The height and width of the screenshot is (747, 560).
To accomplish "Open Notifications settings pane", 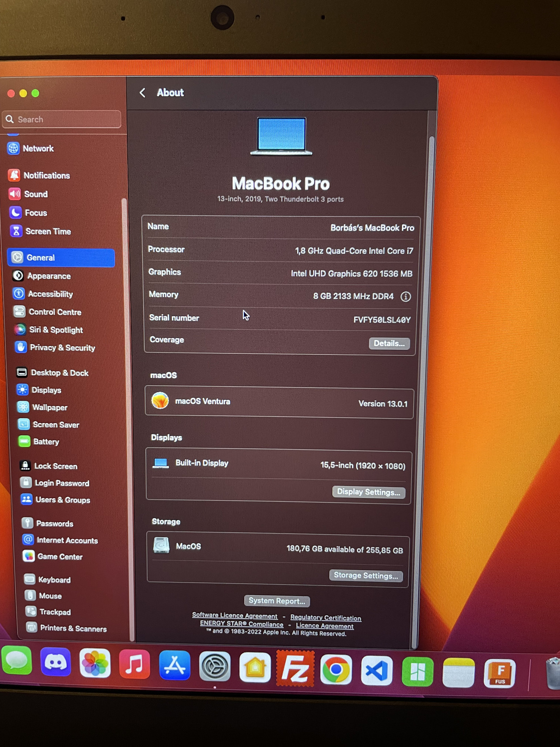I will (x=39, y=175).
